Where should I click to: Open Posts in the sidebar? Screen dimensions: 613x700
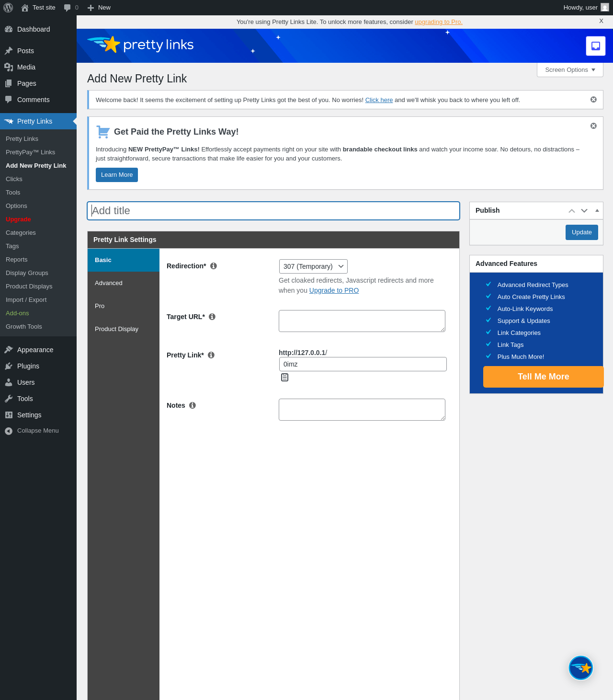(38, 51)
